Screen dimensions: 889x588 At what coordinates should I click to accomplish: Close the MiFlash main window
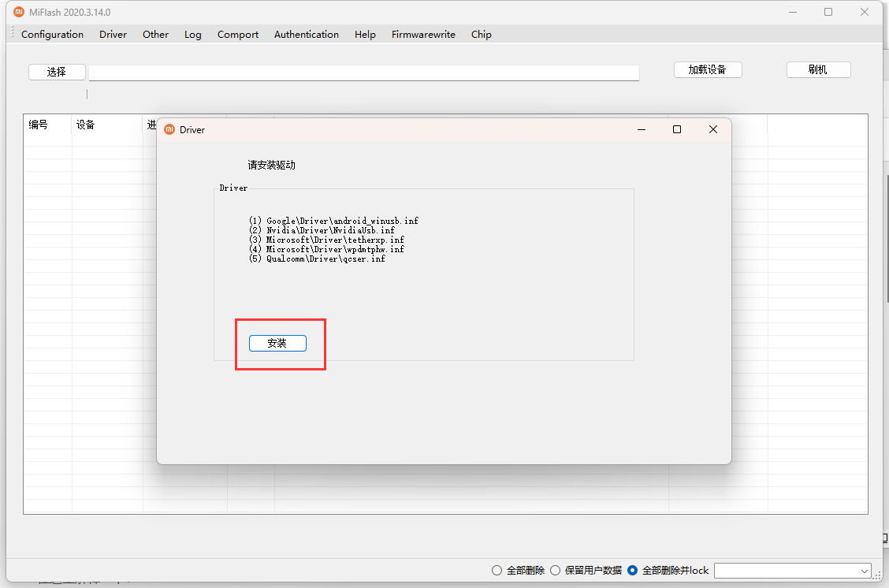[864, 12]
